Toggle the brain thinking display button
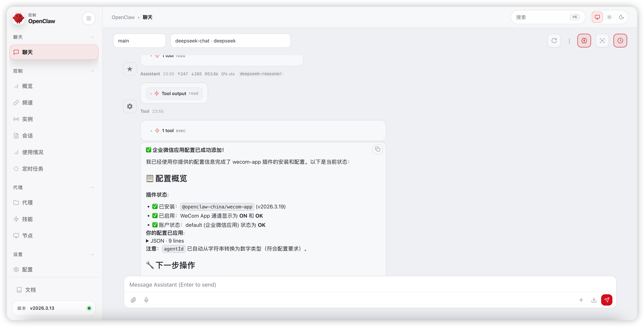644x327 pixels. 584,41
